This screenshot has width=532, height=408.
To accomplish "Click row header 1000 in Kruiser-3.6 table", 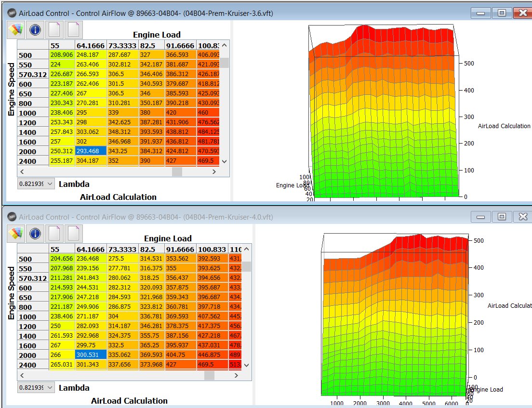I will pyautogui.click(x=33, y=113).
